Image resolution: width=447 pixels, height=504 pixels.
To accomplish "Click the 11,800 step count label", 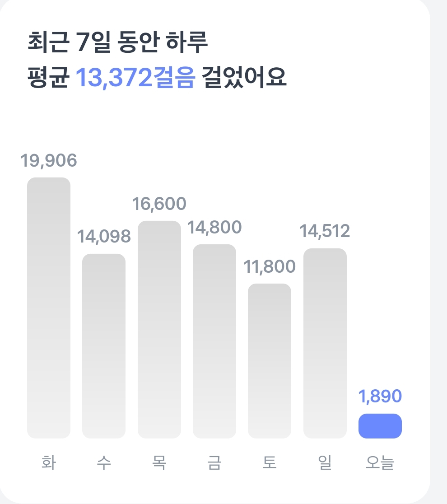I will pyautogui.click(x=270, y=266).
